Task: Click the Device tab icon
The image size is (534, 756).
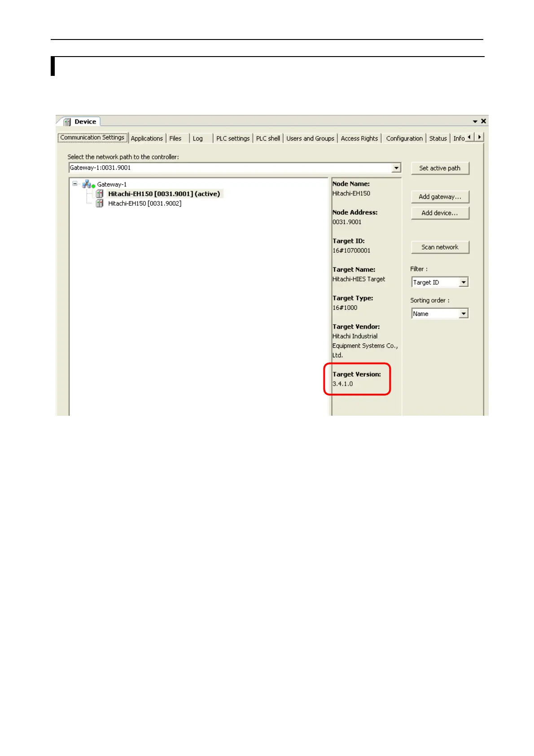Action: click(67, 122)
